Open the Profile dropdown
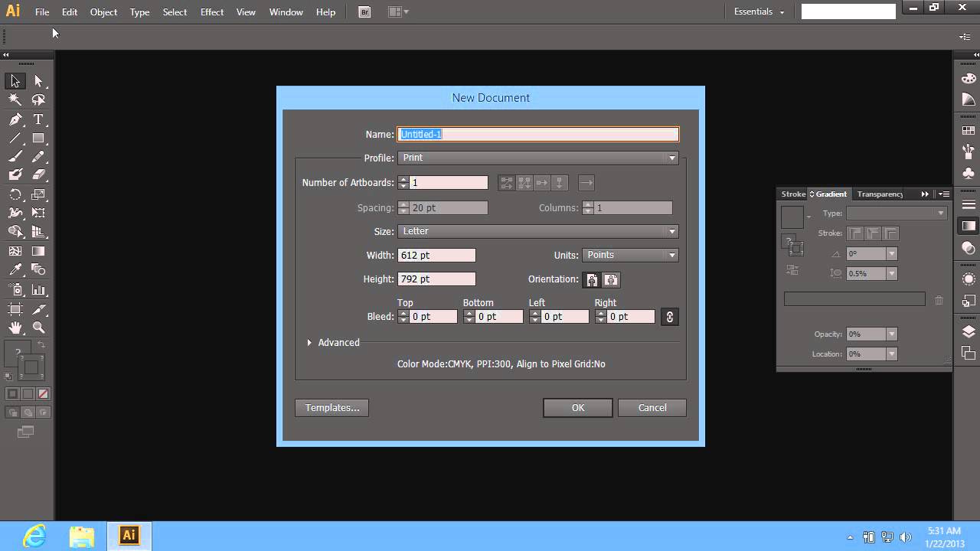The height and width of the screenshot is (551, 980). tap(537, 158)
